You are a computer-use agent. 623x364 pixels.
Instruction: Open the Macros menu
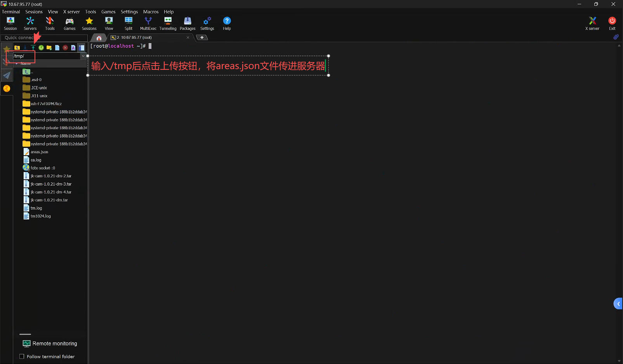(151, 12)
